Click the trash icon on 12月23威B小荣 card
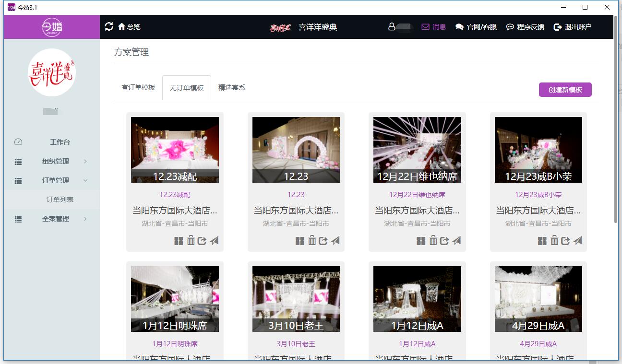Screen dimensions: 622x364 pos(554,240)
